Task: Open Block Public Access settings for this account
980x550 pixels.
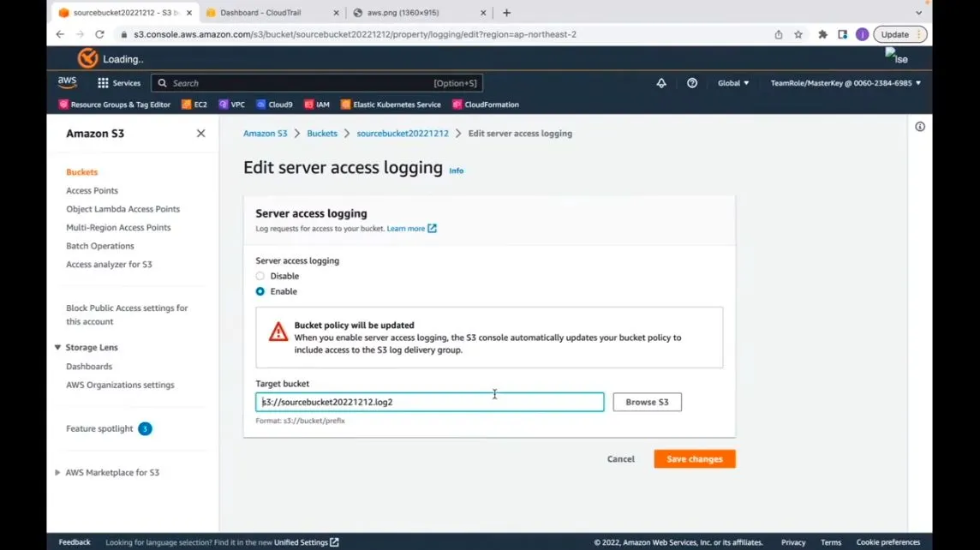Action: coord(127,314)
